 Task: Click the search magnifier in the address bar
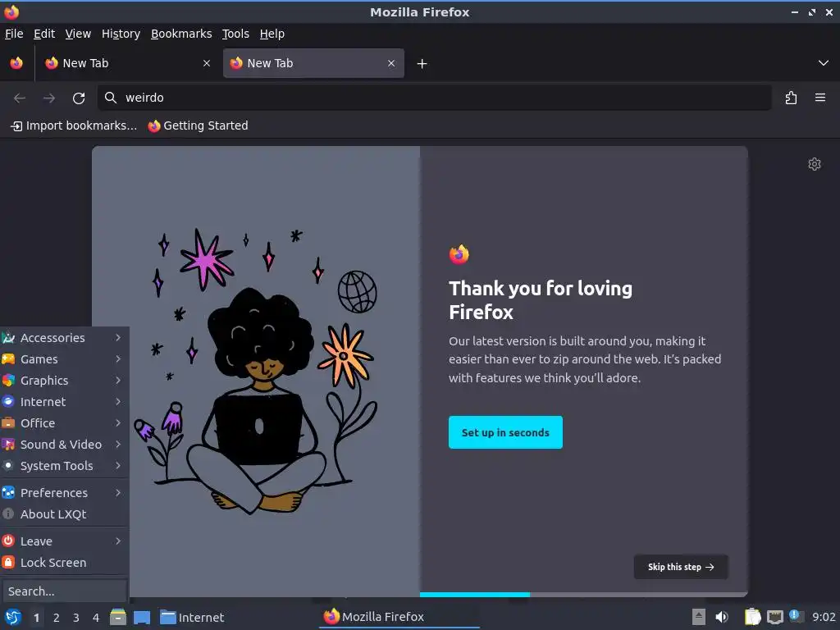tap(111, 98)
